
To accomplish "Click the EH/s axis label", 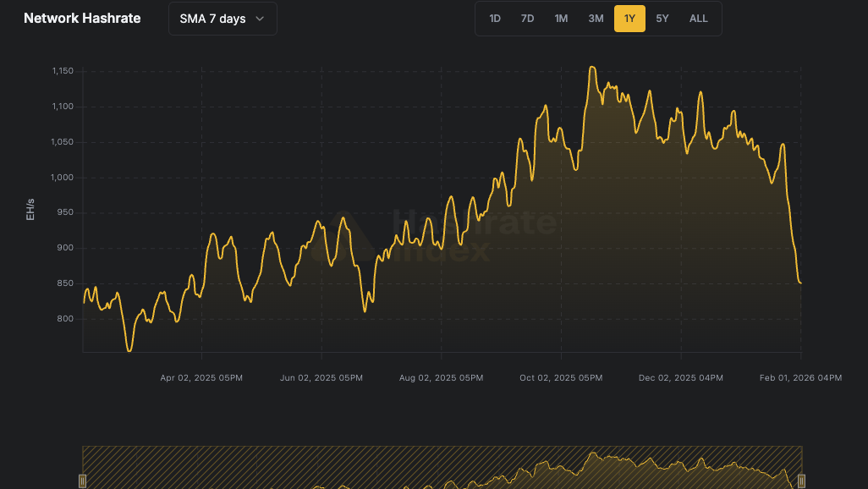I will point(30,210).
